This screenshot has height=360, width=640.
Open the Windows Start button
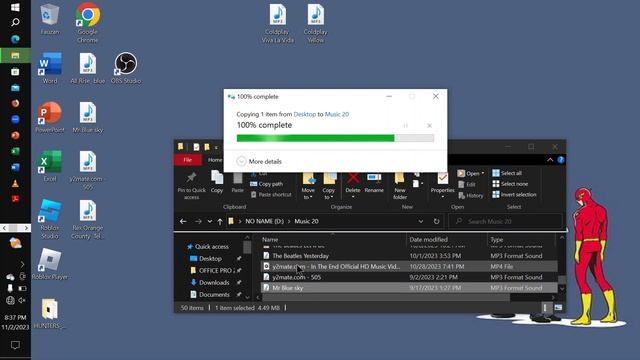(15, 7)
